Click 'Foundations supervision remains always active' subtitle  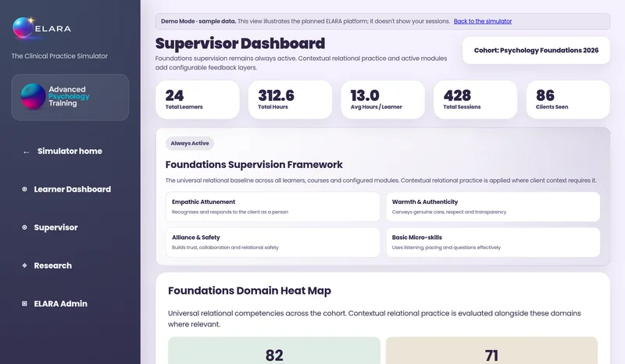[301, 63]
